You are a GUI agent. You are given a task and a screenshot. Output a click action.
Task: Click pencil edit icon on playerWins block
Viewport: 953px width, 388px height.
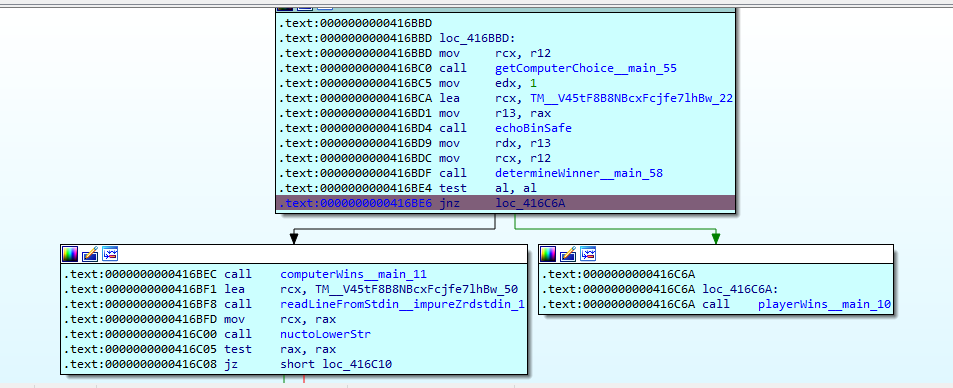pyautogui.click(x=568, y=254)
